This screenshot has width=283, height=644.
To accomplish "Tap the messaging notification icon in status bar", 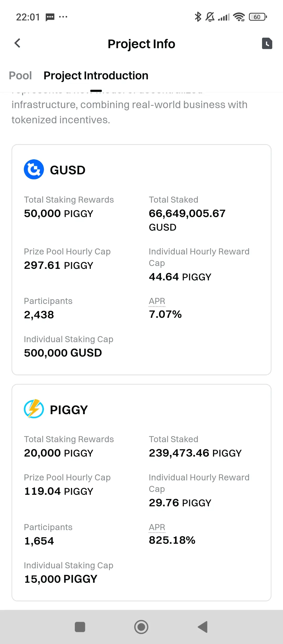I will coord(50,17).
